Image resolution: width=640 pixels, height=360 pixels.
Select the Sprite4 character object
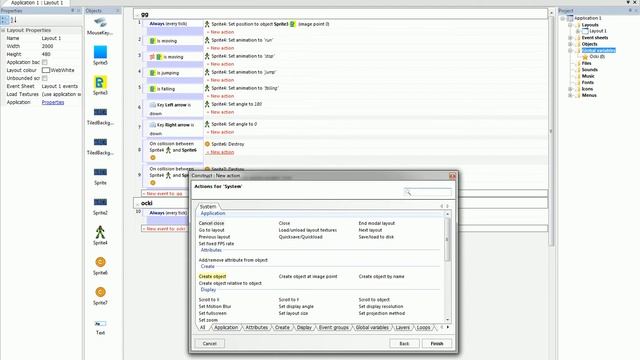(x=100, y=232)
